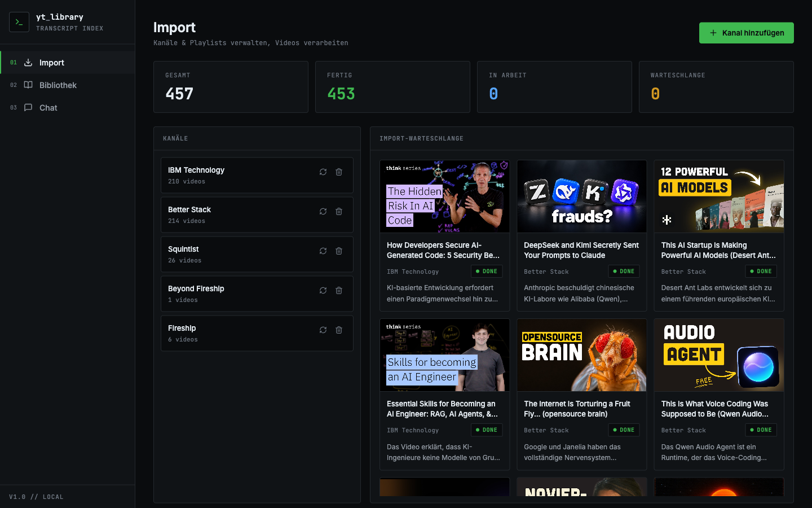The image size is (812, 508).
Task: Click summary text starting KI-basierte Entwicklung erfordert
Action: [x=443, y=294]
